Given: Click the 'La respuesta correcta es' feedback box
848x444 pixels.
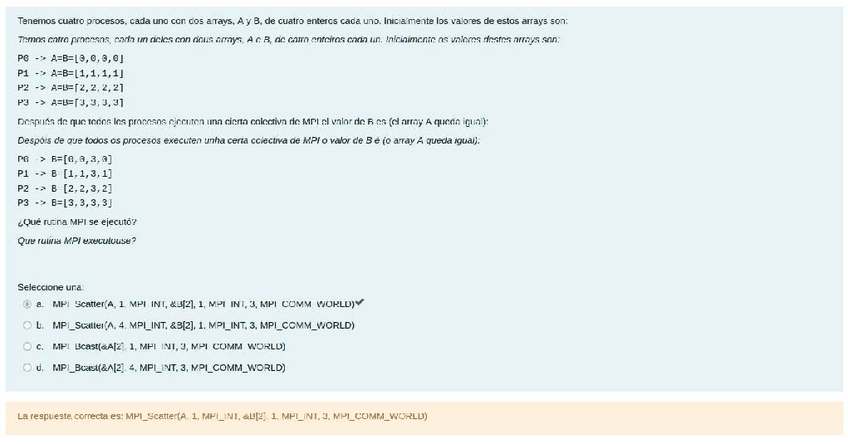Looking at the screenshot, I should pyautogui.click(x=424, y=418).
